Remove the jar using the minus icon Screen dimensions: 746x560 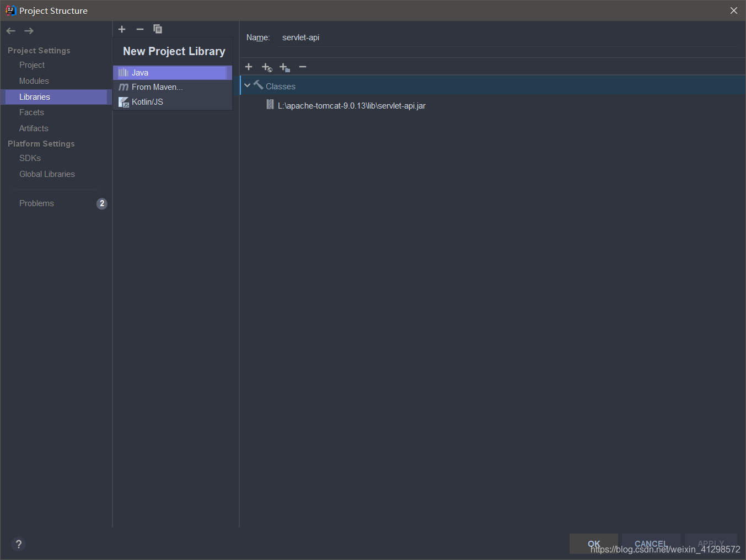[x=302, y=67]
